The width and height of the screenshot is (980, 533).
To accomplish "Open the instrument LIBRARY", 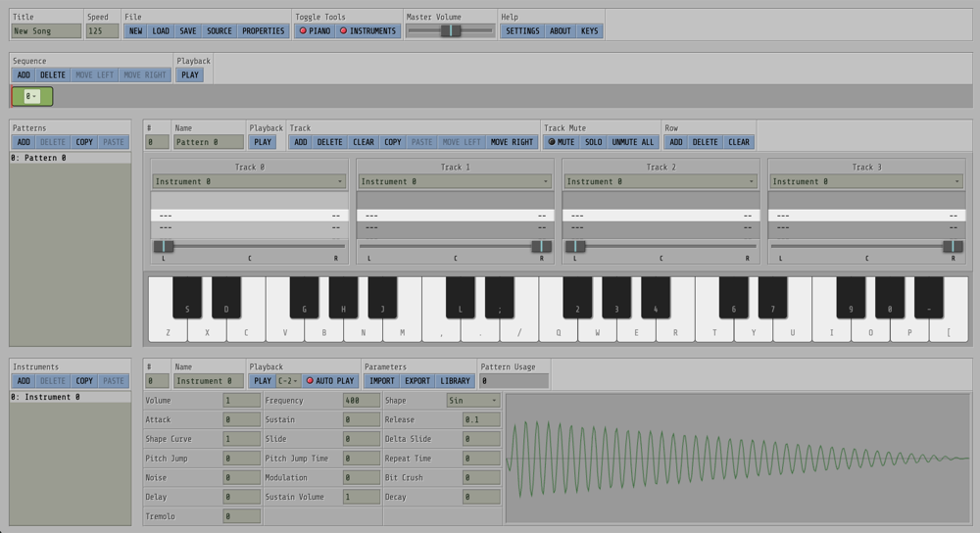I will [x=455, y=380].
